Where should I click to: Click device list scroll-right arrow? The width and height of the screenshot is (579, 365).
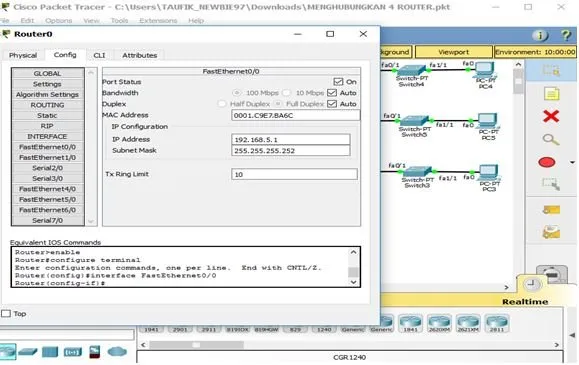(x=557, y=345)
